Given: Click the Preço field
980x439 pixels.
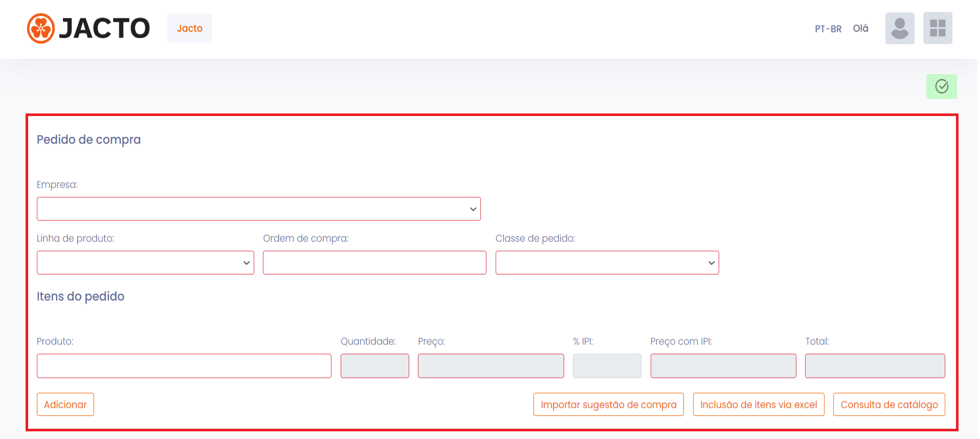Looking at the screenshot, I should pyautogui.click(x=491, y=366).
